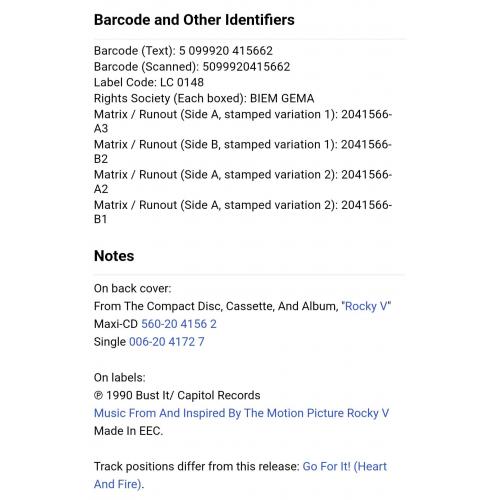The image size is (500, 500).
Task: Click the Made In EEC text
Action: click(x=128, y=431)
